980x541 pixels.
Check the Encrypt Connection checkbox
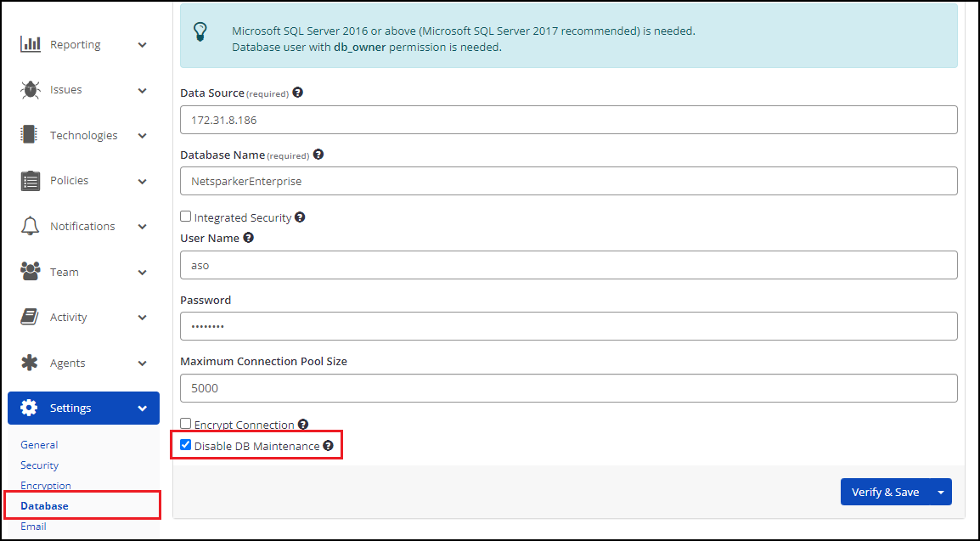[185, 424]
